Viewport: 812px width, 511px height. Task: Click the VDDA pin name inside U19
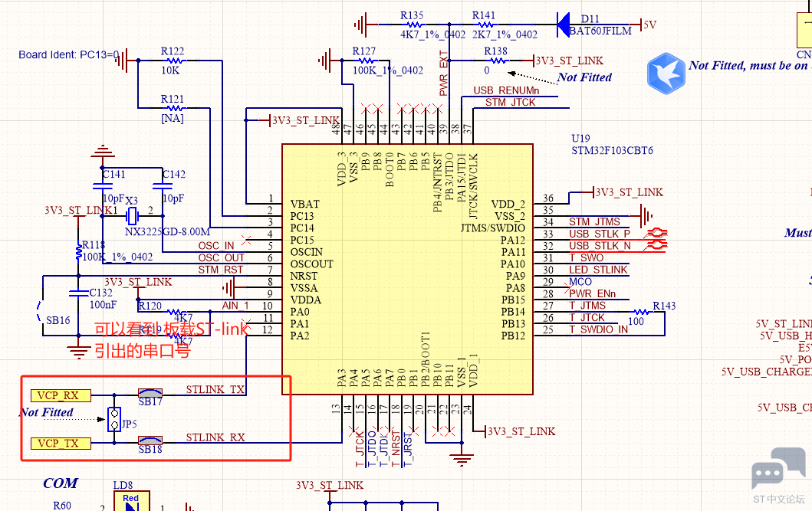[305, 300]
